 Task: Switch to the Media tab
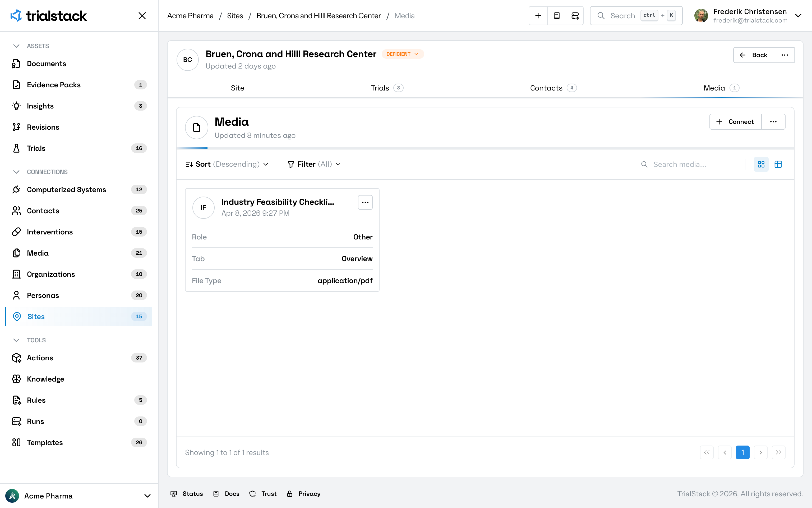[x=721, y=88]
